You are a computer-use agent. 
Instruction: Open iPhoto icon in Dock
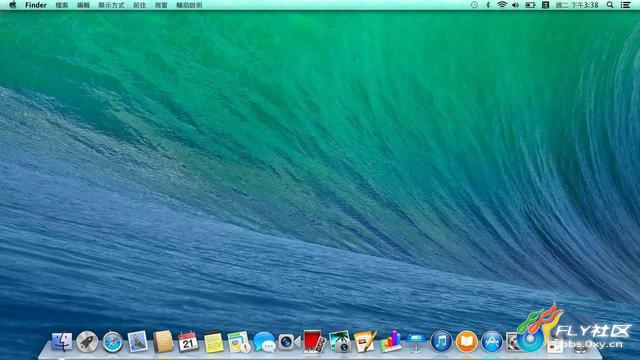click(340, 342)
